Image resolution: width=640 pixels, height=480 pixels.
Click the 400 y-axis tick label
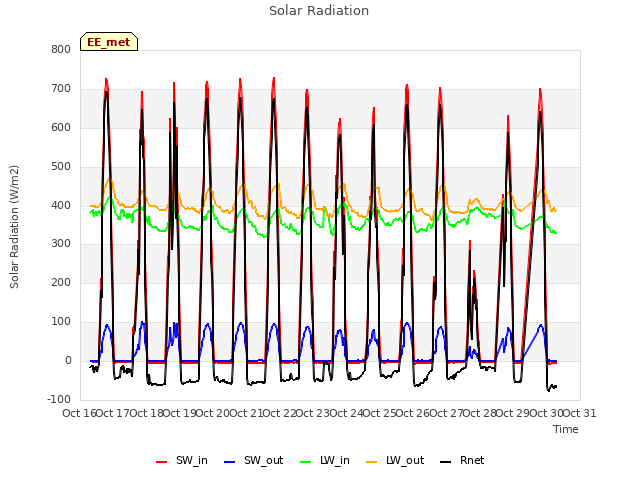coord(61,205)
